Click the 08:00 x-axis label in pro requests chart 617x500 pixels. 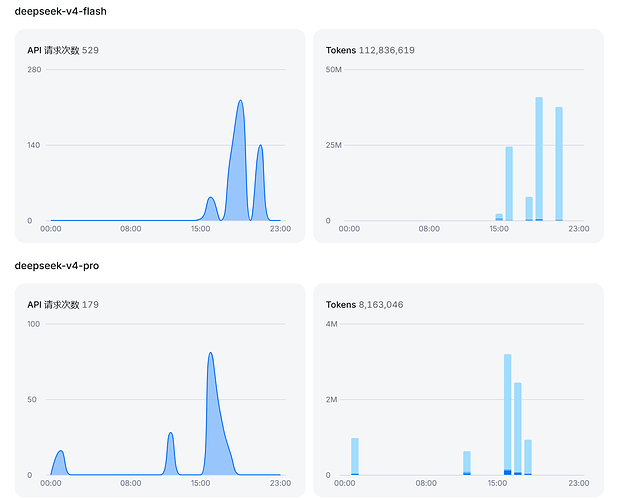tap(131, 483)
